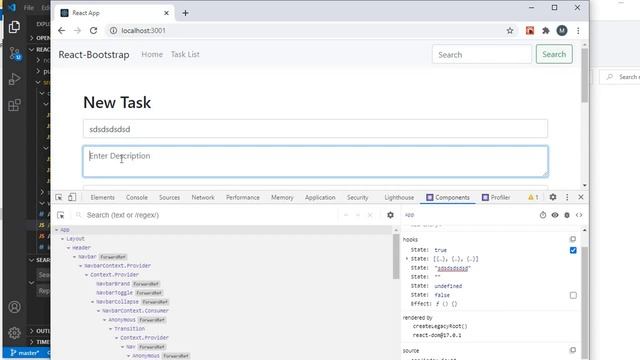Click the task title input field

[315, 129]
